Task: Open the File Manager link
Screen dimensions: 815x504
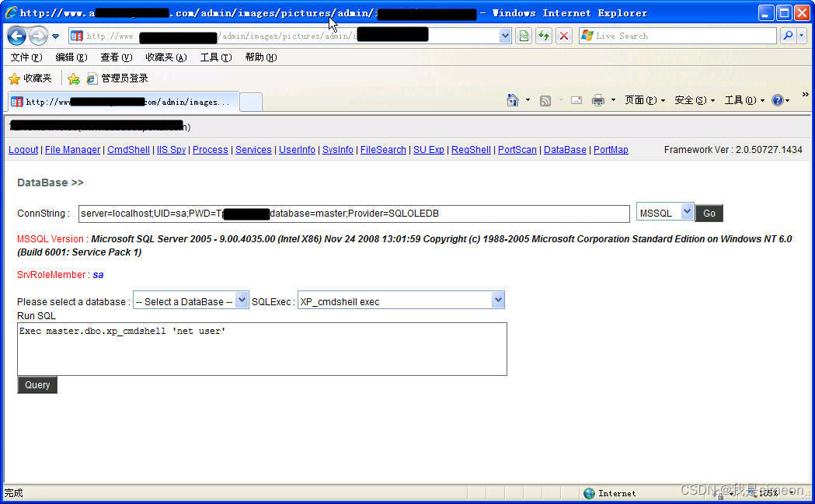Action: click(x=72, y=150)
